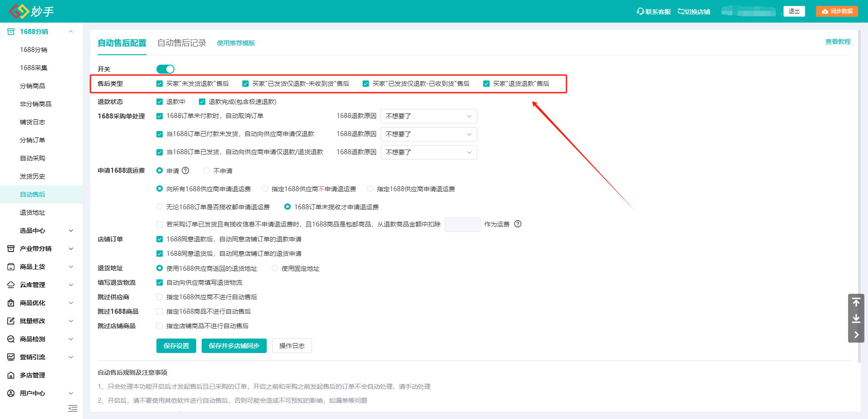Image resolution: width=868 pixels, height=419 pixels.
Task: Open 1688退款原因 dropdown for paid-unshipped orders
Action: click(429, 134)
